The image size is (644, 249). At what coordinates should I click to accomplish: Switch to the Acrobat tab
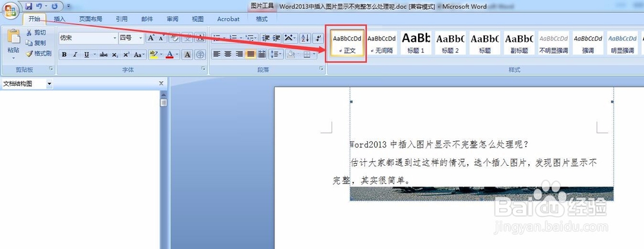point(229,19)
